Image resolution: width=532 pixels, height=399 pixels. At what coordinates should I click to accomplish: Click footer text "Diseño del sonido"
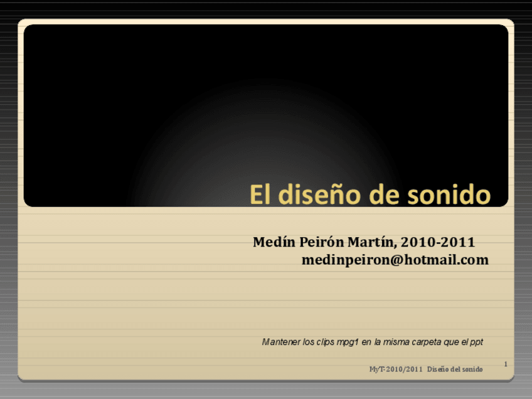[x=455, y=369]
